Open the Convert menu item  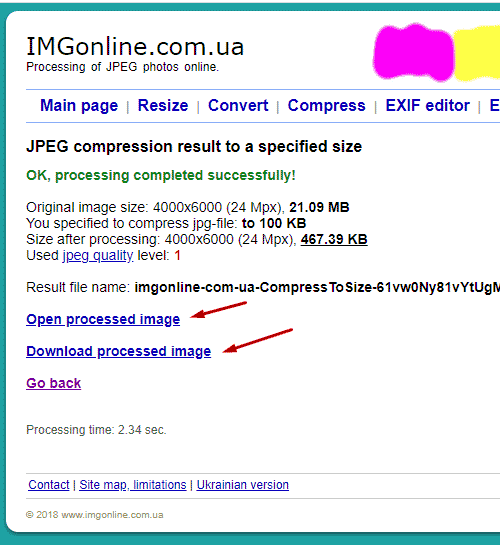(x=238, y=105)
